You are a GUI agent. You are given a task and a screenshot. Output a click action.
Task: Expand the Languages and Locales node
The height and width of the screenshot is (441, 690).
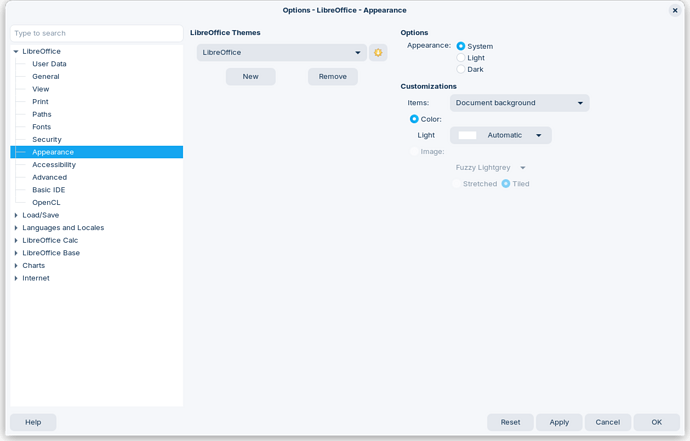16,228
